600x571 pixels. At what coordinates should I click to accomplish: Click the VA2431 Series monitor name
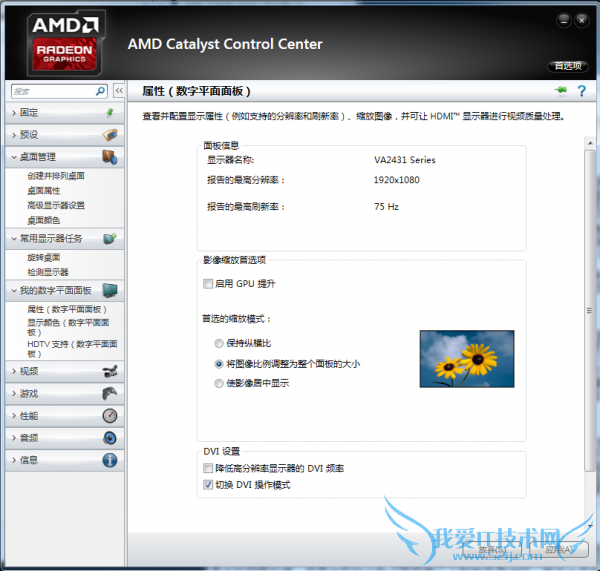point(405,160)
